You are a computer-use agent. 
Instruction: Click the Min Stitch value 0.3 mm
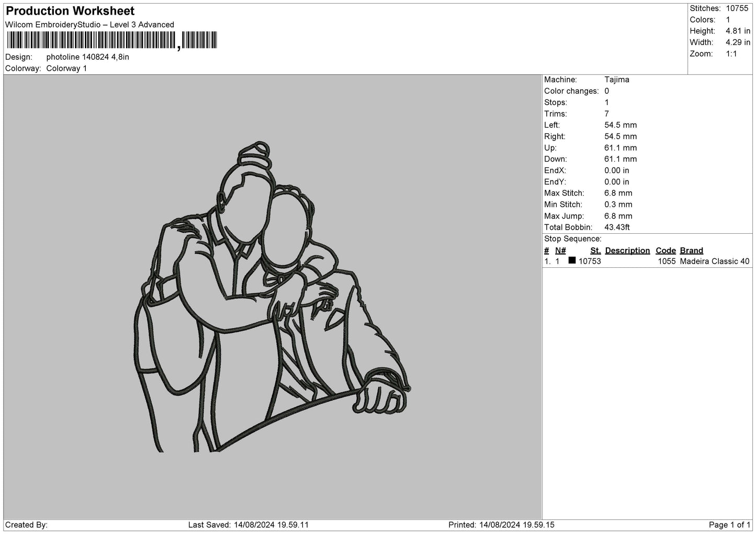[618, 204]
